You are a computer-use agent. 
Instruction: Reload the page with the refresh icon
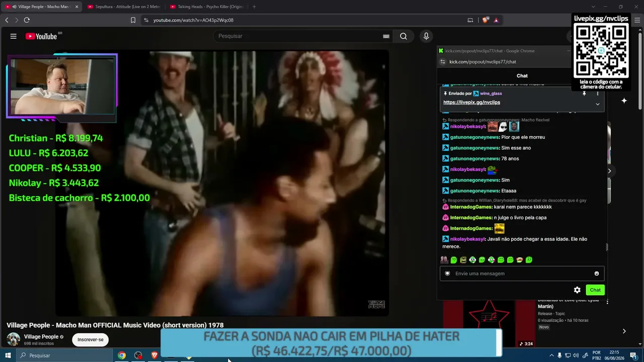(27, 20)
